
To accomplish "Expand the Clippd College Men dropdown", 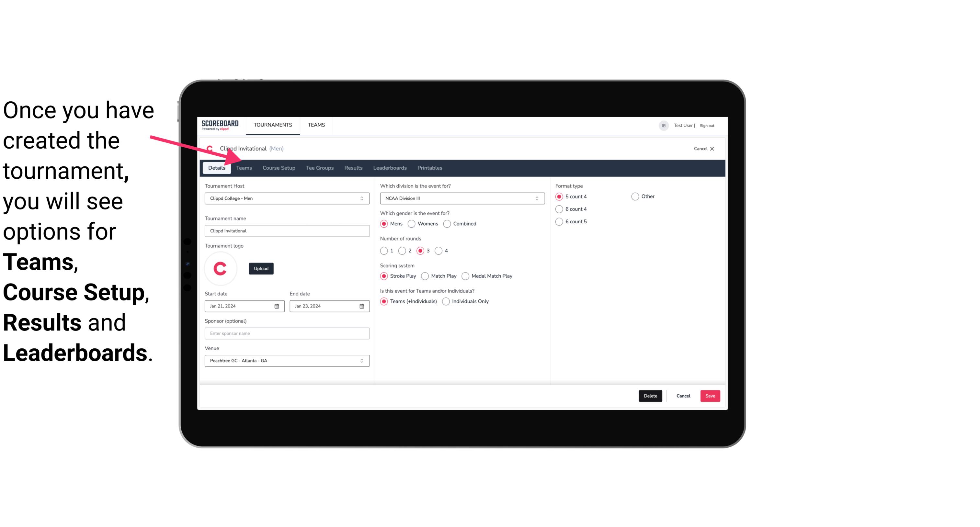I will tap(361, 199).
